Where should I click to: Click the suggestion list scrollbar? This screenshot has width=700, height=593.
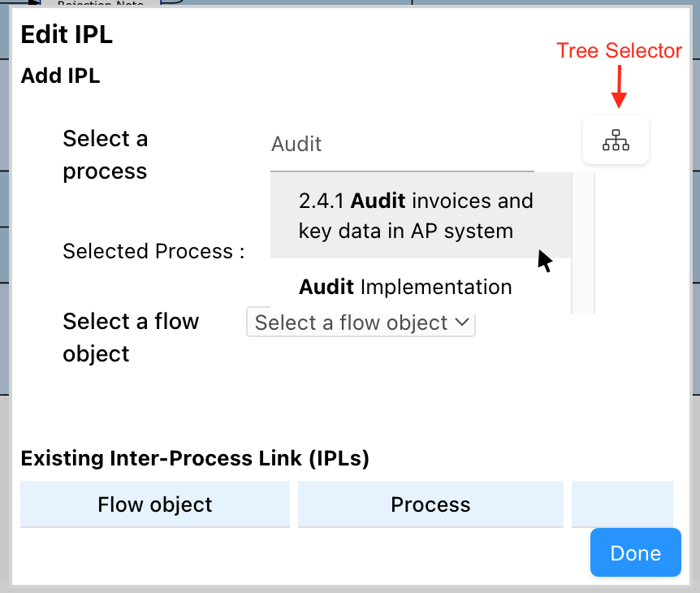[583, 244]
